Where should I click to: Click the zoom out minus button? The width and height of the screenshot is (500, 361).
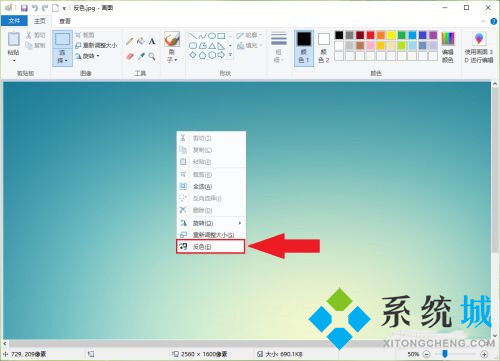point(426,354)
